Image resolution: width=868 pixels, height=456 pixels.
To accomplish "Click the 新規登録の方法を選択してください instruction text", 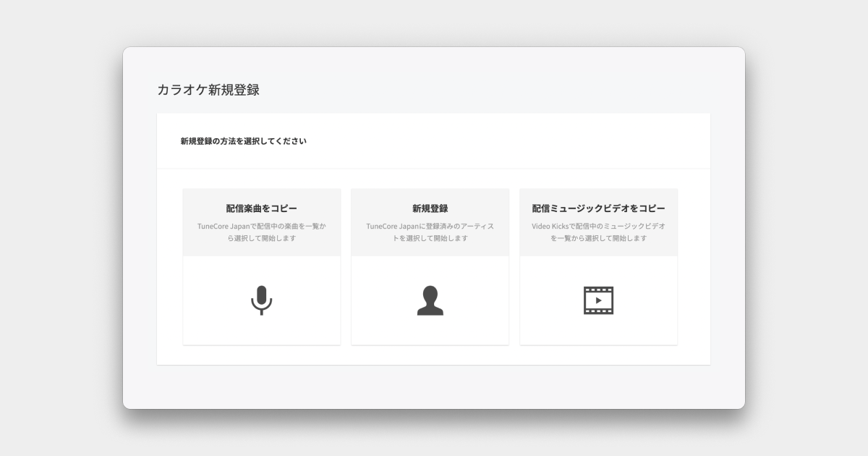I will pos(243,141).
